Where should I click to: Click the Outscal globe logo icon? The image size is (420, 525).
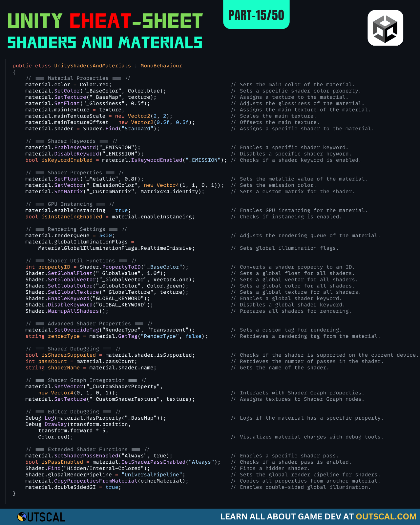pyautogui.click(x=22, y=517)
